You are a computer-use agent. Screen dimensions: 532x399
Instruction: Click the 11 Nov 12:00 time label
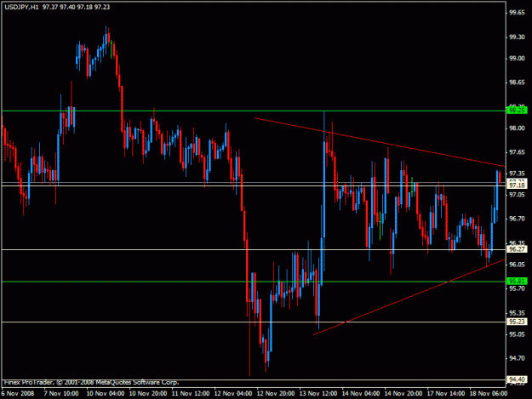tap(191, 394)
